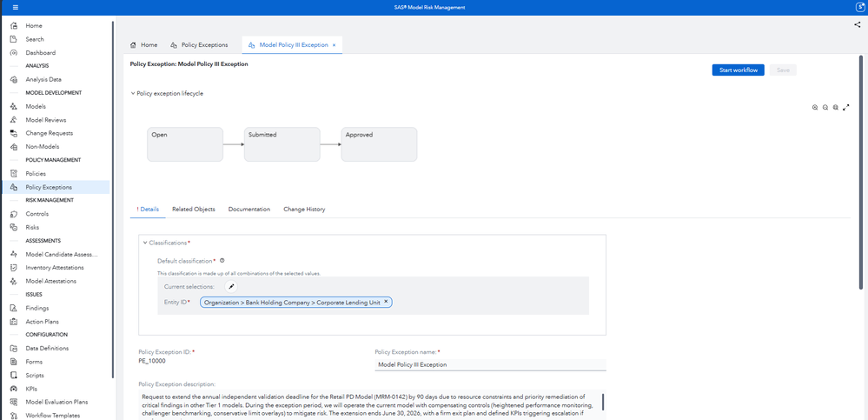This screenshot has height=420, width=868.
Task: Zoom in on the lifecycle diagram
Action: 815,108
